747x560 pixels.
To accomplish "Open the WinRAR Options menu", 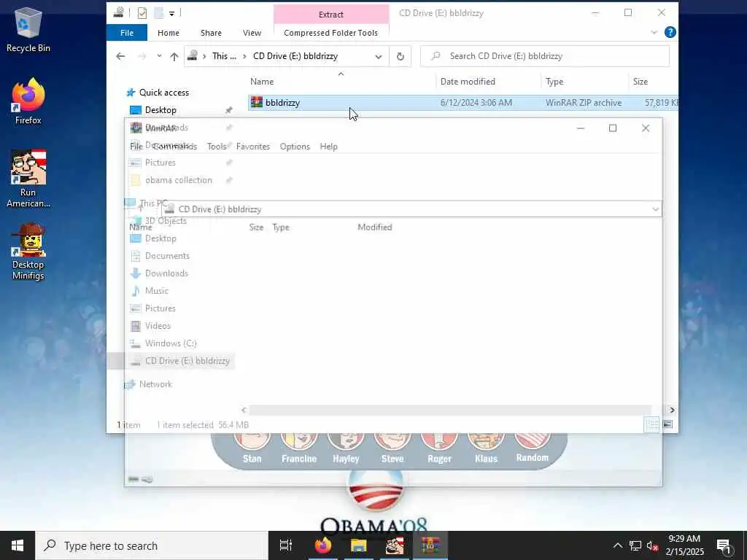I will (295, 147).
